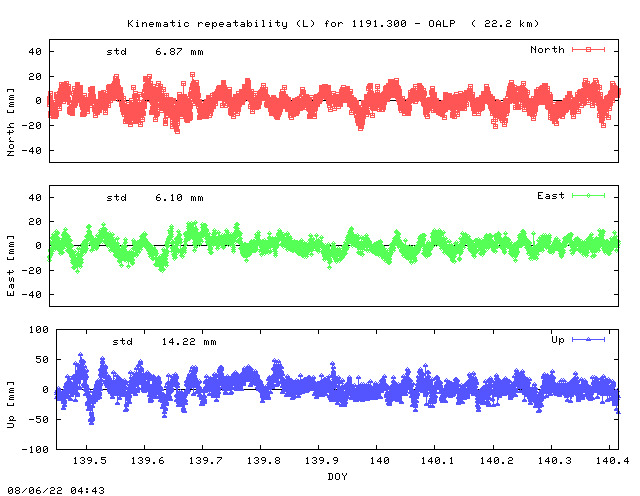The height and width of the screenshot is (496, 640).
Task: Click the red North legend line sample
Action: (x=588, y=50)
